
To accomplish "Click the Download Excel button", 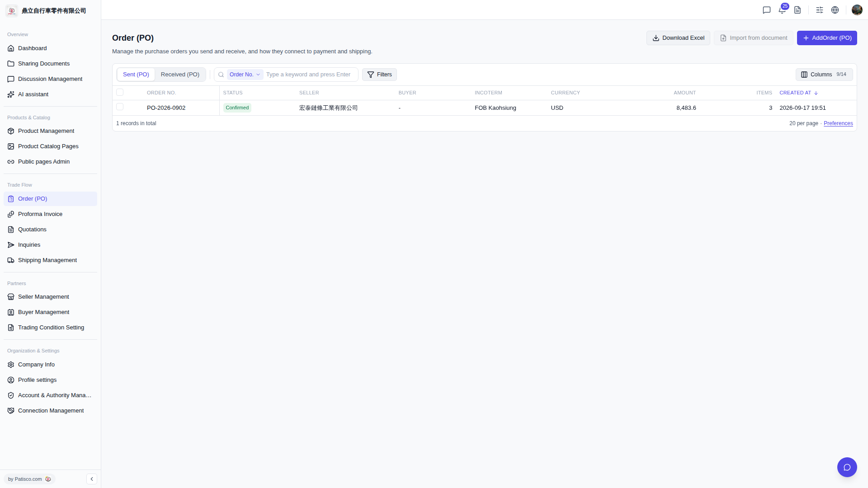I will coord(678,38).
